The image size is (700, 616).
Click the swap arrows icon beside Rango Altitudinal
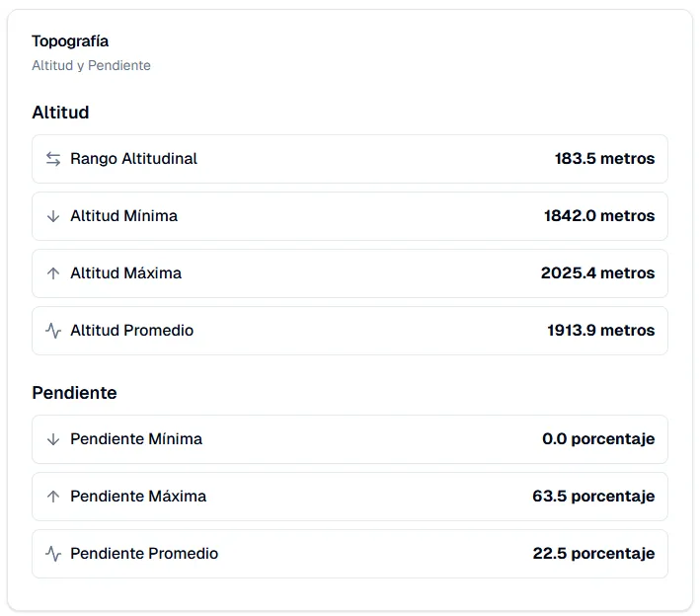pos(53,159)
